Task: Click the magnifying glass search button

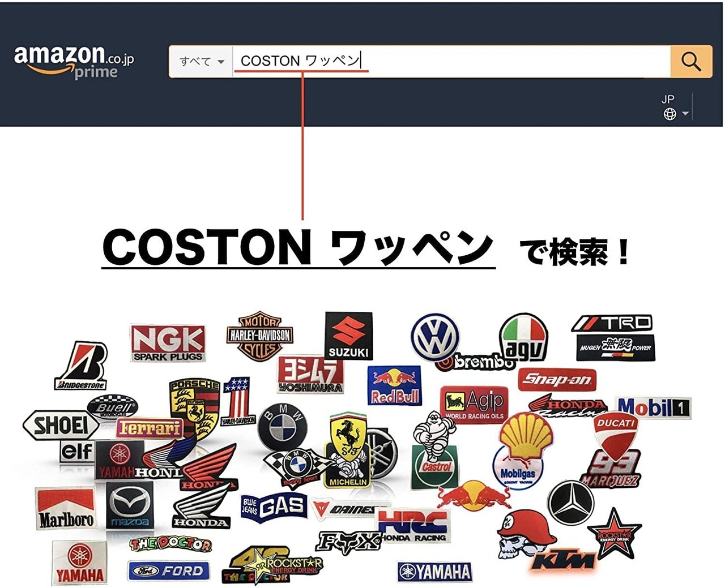Action: tap(691, 61)
